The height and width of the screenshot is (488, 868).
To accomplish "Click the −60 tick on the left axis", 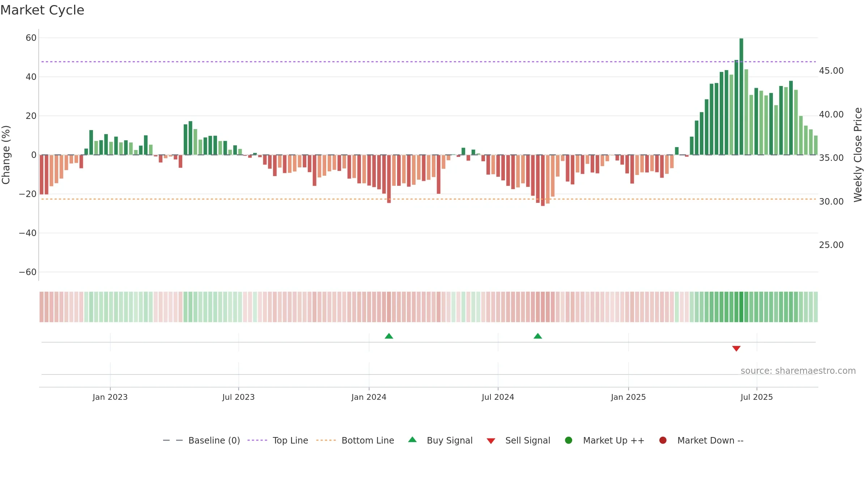I will [x=27, y=272].
